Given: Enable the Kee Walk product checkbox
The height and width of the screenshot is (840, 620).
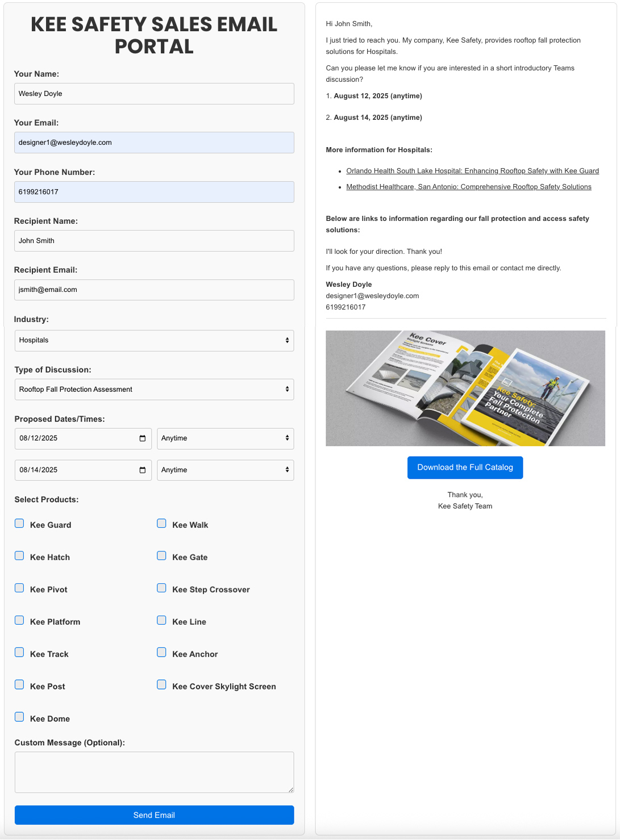Looking at the screenshot, I should (162, 524).
